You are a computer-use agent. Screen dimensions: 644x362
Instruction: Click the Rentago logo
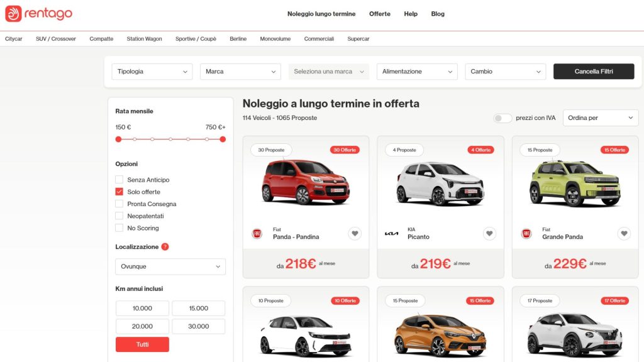[x=38, y=13]
